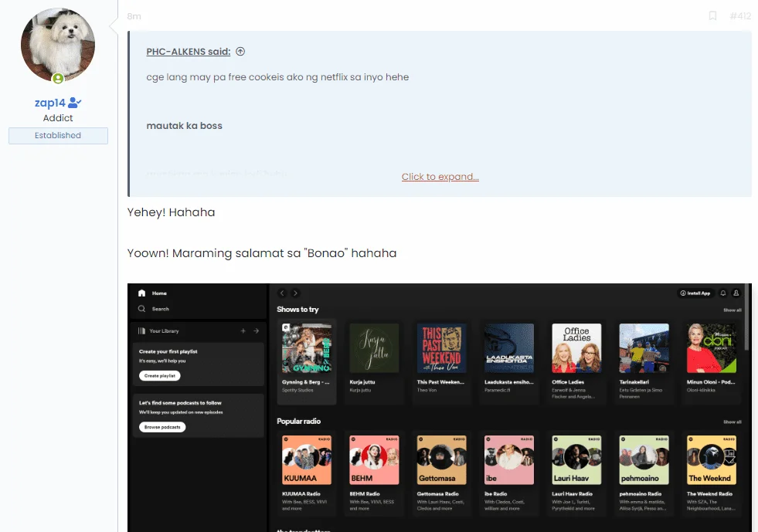Open the ibe Radio cover
Screen dimensions: 758x532
coord(509,460)
